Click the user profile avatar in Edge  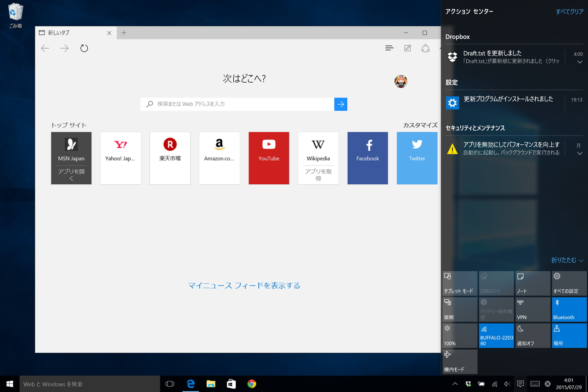coord(401,81)
